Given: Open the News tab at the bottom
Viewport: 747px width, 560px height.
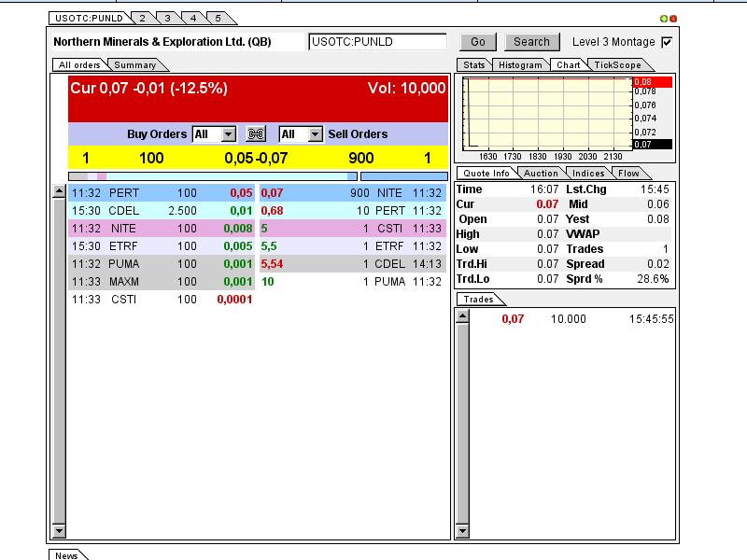Looking at the screenshot, I should tap(66, 555).
